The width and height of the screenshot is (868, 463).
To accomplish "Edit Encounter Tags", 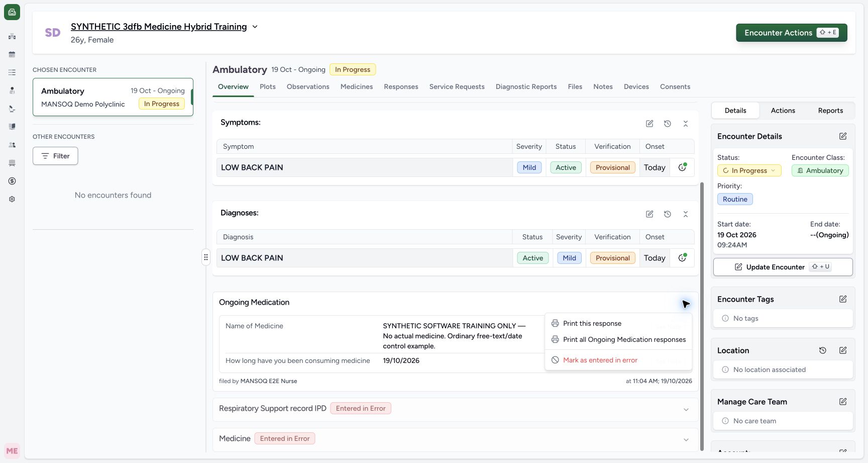I will point(843,299).
